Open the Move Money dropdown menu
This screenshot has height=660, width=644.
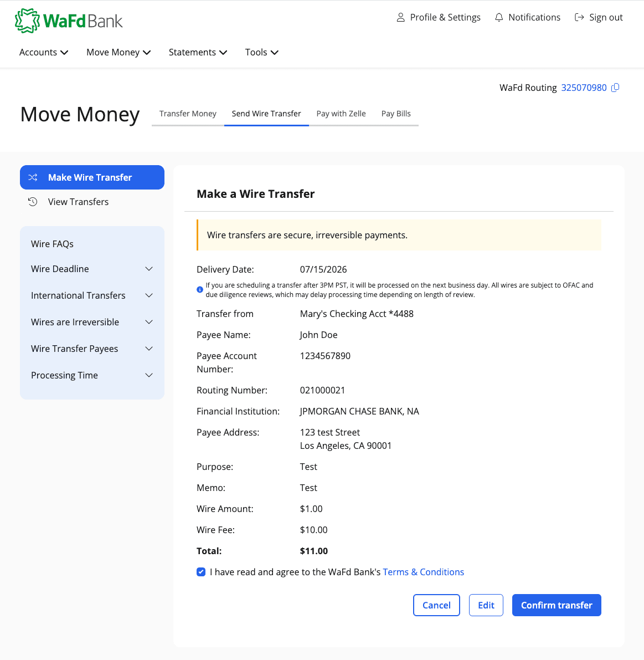coord(119,52)
